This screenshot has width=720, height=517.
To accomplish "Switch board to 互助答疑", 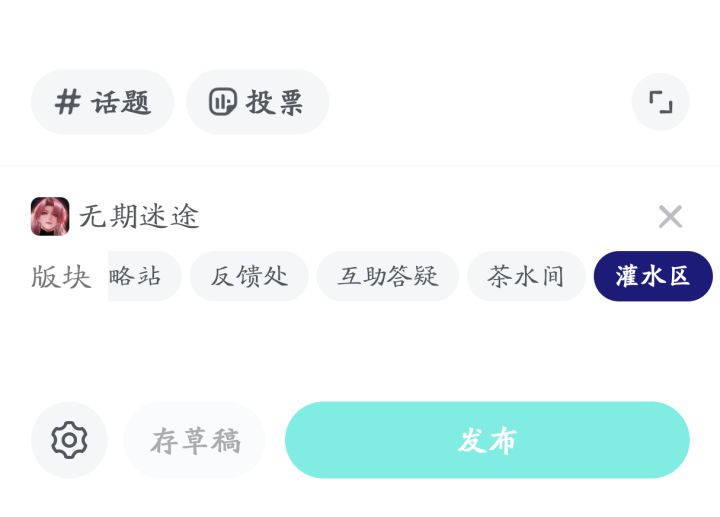I will [x=388, y=276].
